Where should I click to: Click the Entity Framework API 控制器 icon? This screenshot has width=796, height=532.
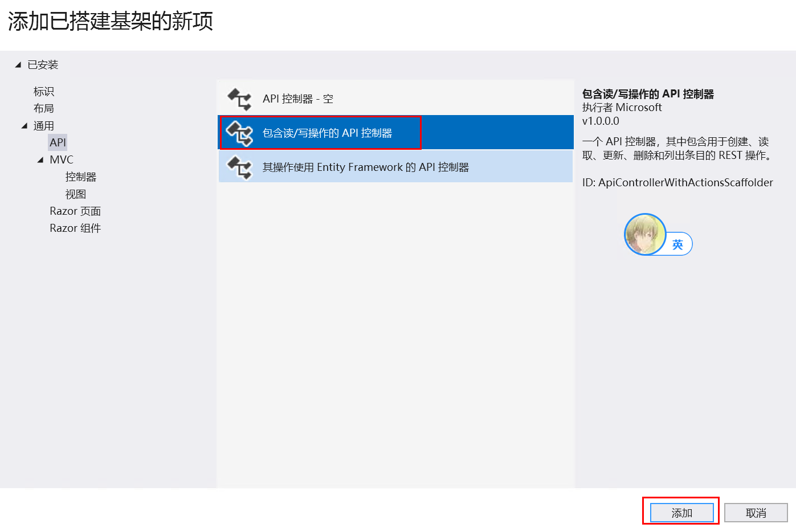pos(239,167)
